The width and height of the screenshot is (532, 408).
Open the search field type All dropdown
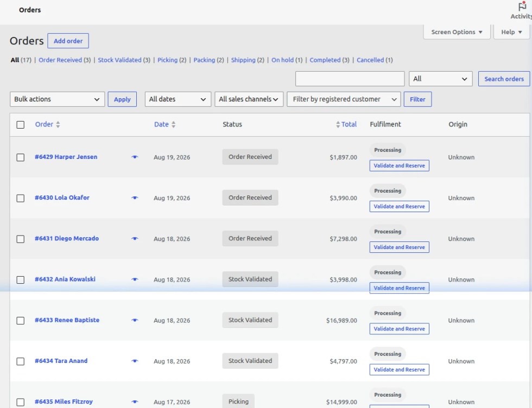click(440, 79)
